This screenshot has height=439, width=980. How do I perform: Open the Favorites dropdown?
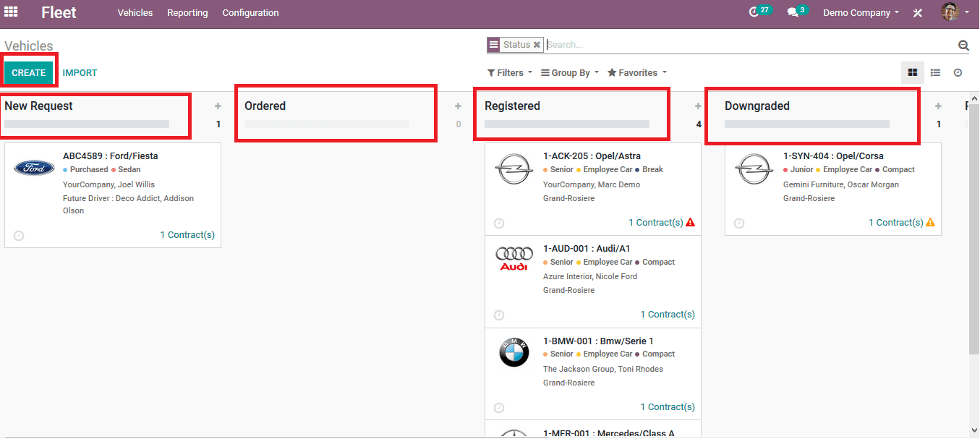(x=637, y=73)
